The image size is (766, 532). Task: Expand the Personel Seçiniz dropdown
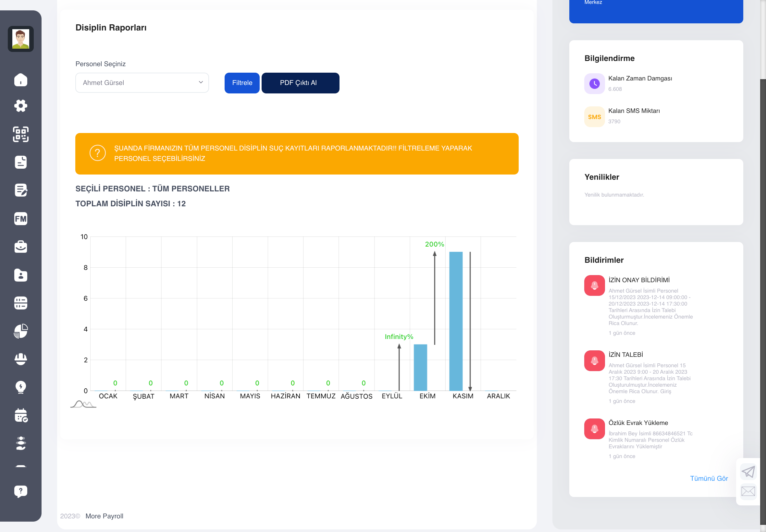(142, 83)
